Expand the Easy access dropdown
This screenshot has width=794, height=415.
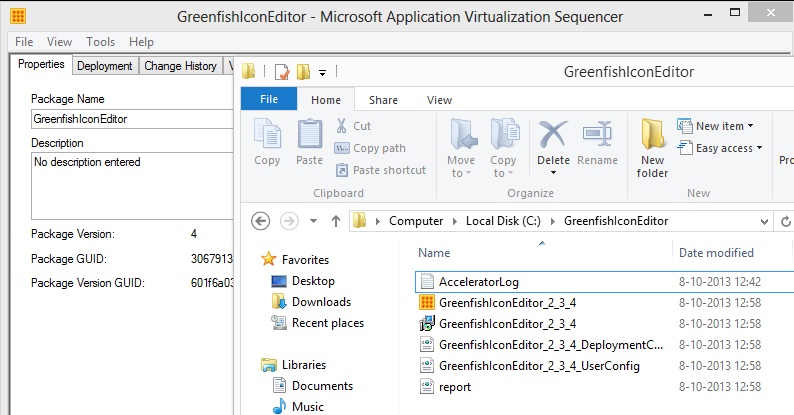coord(720,148)
